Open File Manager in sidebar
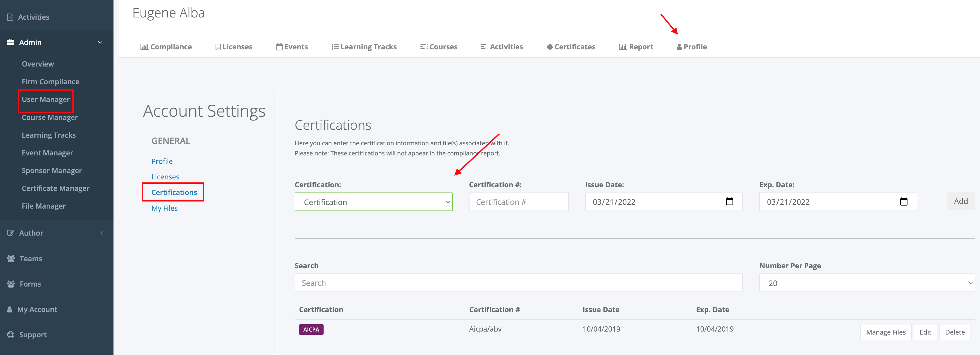Image resolution: width=980 pixels, height=355 pixels. [44, 206]
